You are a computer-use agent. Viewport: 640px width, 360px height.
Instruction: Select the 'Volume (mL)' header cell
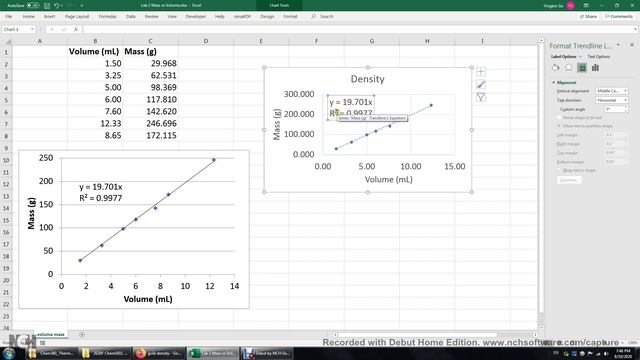click(x=95, y=51)
